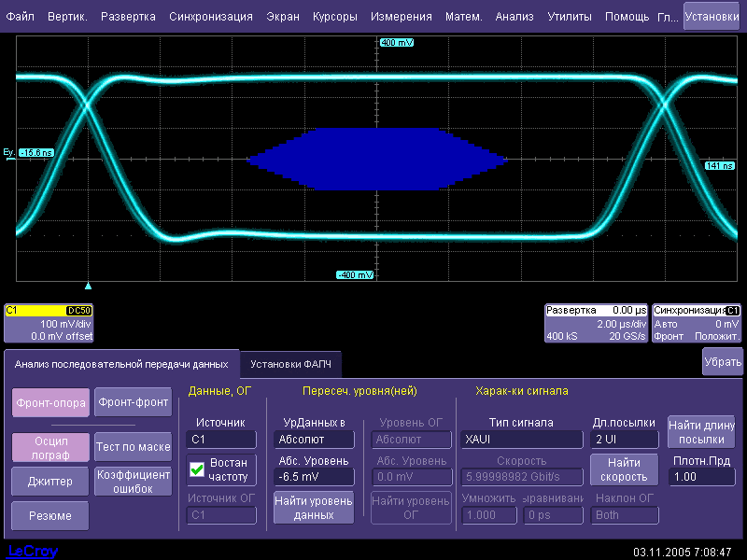Toggle the Восстан частоту checkbox

[x=197, y=469]
